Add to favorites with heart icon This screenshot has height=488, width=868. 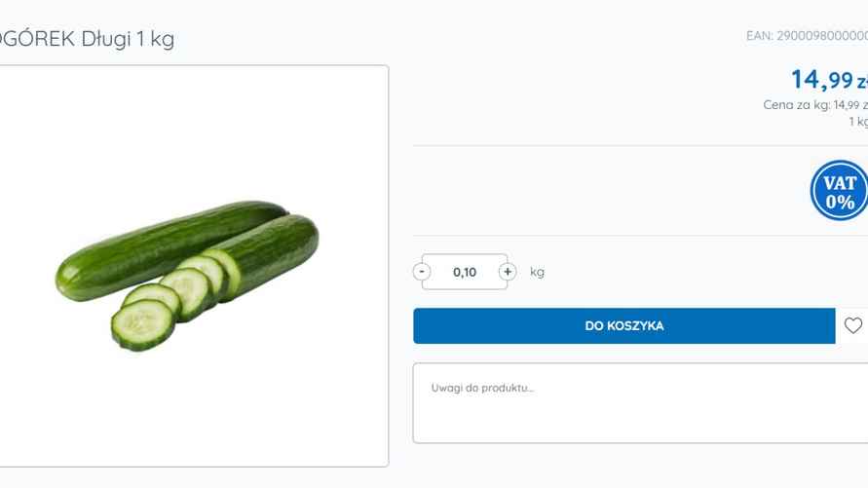853,325
